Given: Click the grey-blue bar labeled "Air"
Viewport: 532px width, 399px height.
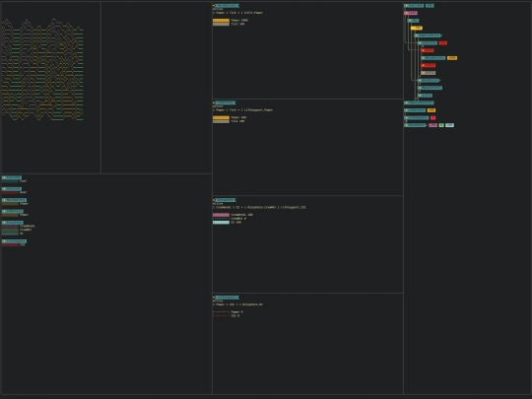Looking at the screenshot, I should click(x=10, y=233).
